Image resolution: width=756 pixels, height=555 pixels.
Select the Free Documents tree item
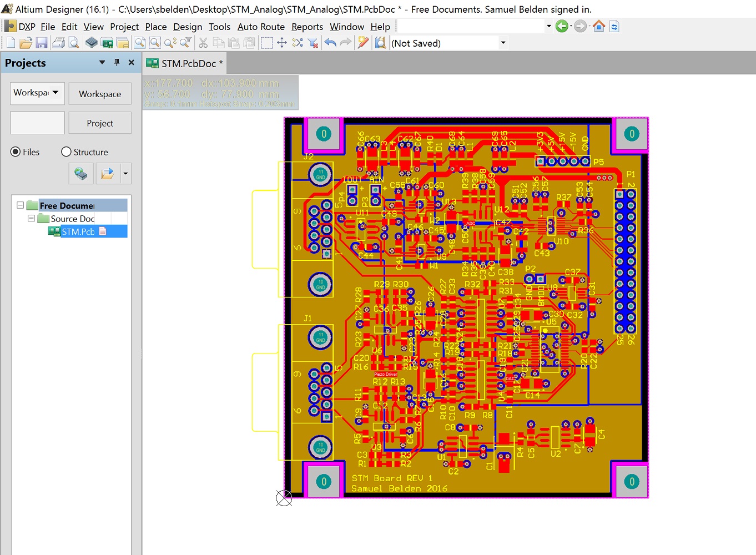pyautogui.click(x=67, y=205)
